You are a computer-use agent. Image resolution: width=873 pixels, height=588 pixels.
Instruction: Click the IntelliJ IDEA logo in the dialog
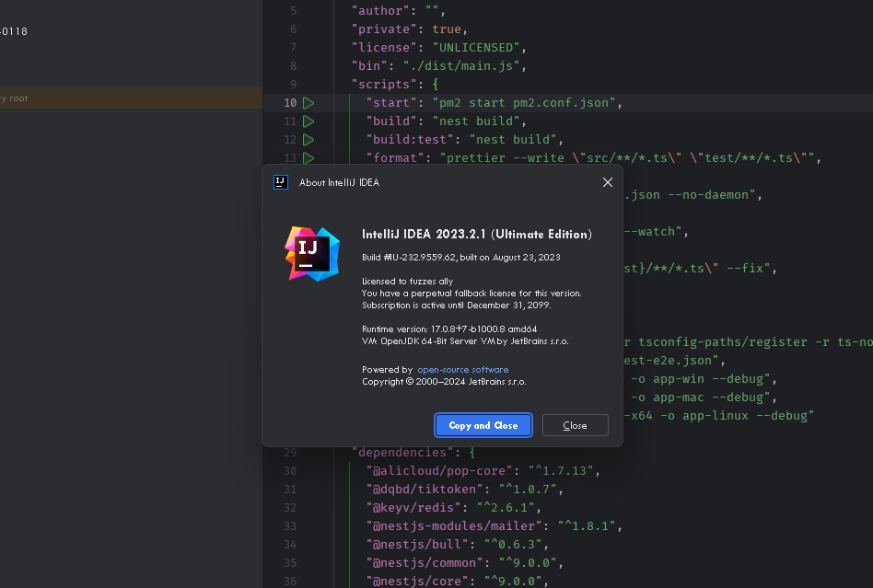(311, 253)
